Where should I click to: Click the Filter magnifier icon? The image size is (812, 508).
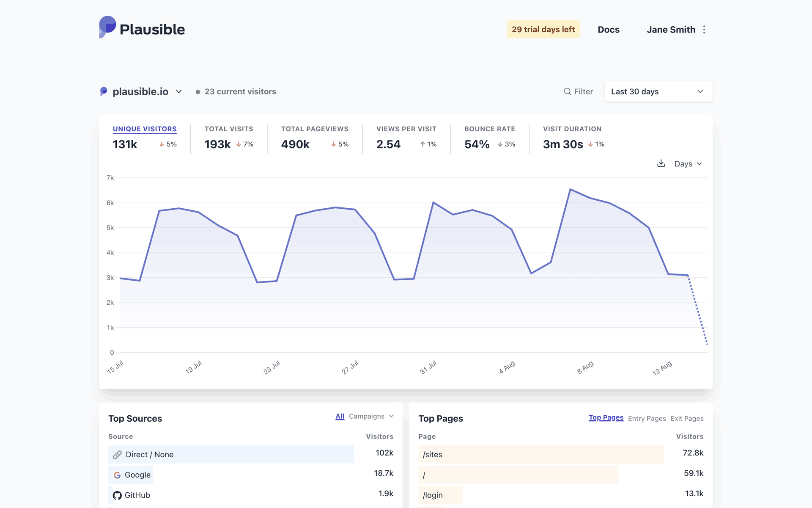(567, 91)
